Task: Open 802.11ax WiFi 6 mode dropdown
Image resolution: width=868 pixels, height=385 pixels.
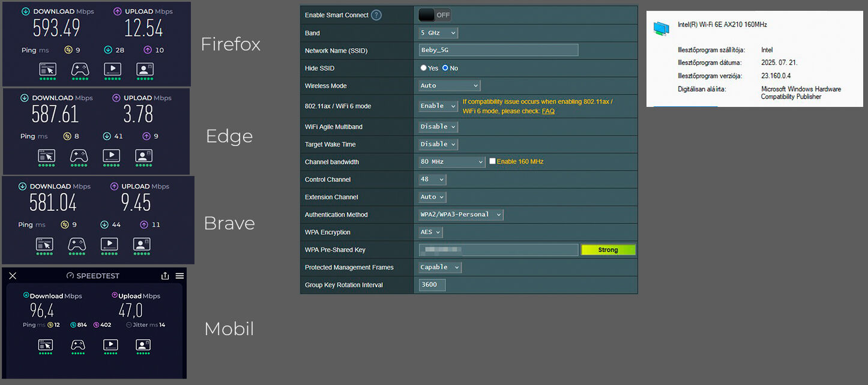Action: [439, 106]
